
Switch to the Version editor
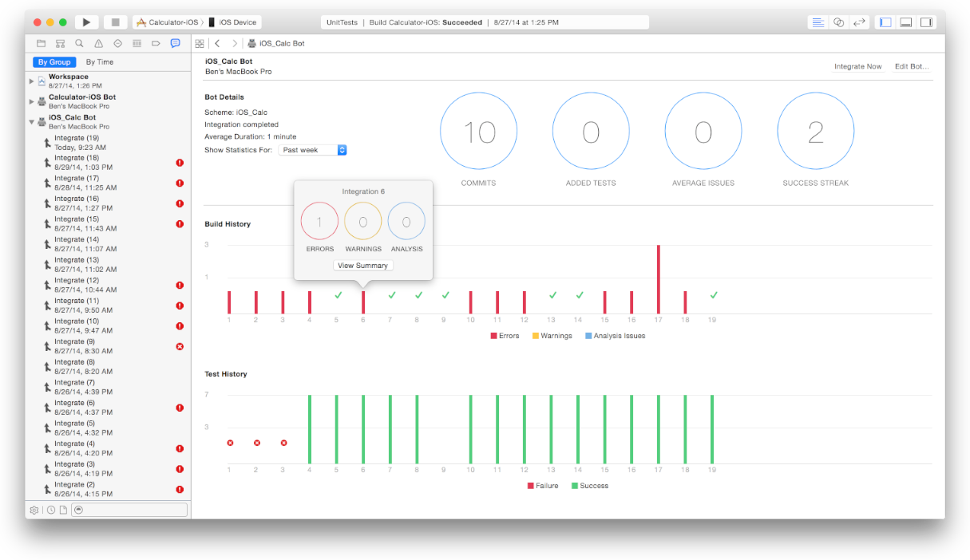coord(859,22)
